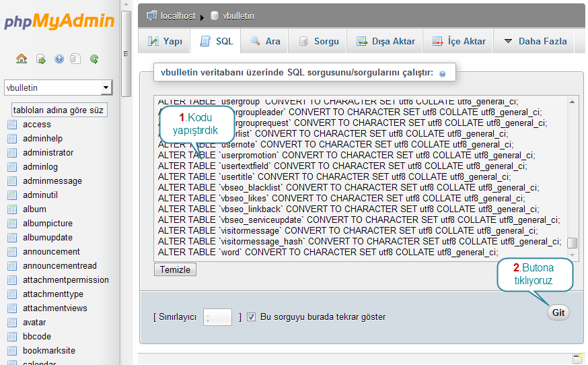Click the table icon next to albumupdate
Viewport: 588px width, 365px height.
[x=12, y=238]
